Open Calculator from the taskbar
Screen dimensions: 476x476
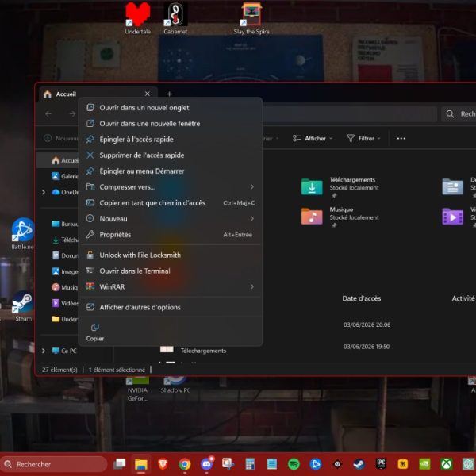[250, 464]
